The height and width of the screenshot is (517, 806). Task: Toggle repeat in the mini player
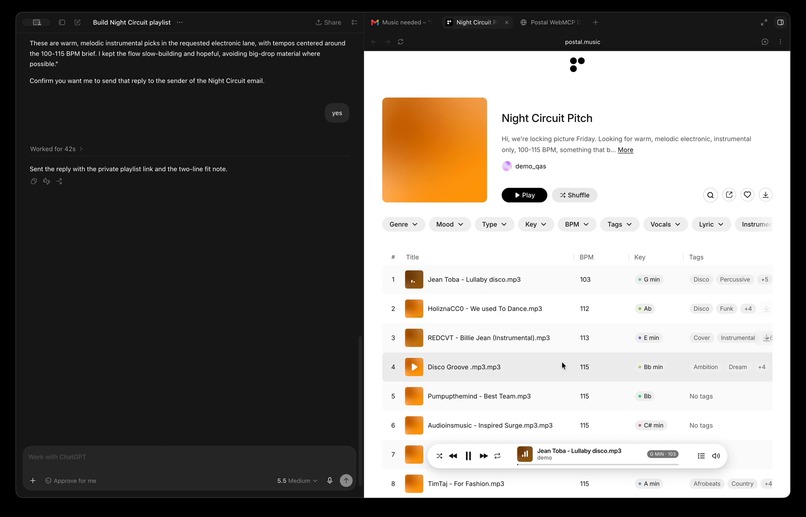[x=497, y=456]
